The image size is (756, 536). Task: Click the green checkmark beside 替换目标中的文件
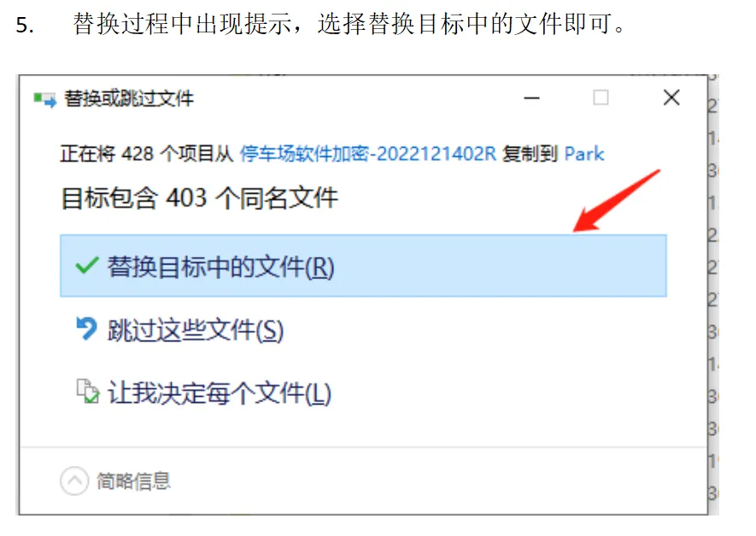87,265
